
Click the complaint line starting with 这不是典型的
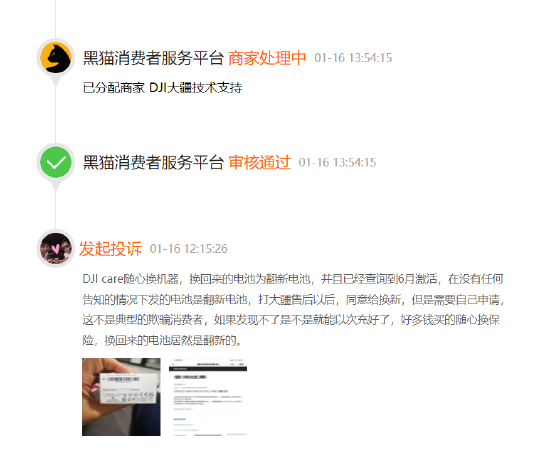coord(291,320)
